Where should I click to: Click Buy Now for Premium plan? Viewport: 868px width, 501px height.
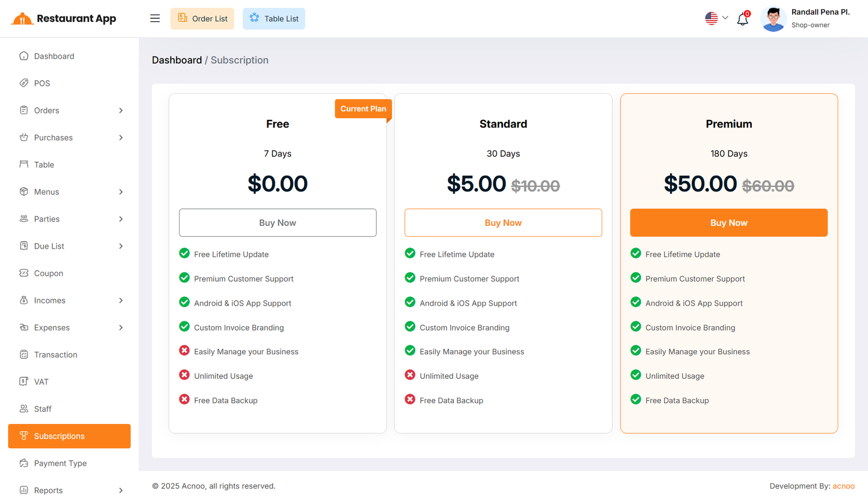point(729,223)
